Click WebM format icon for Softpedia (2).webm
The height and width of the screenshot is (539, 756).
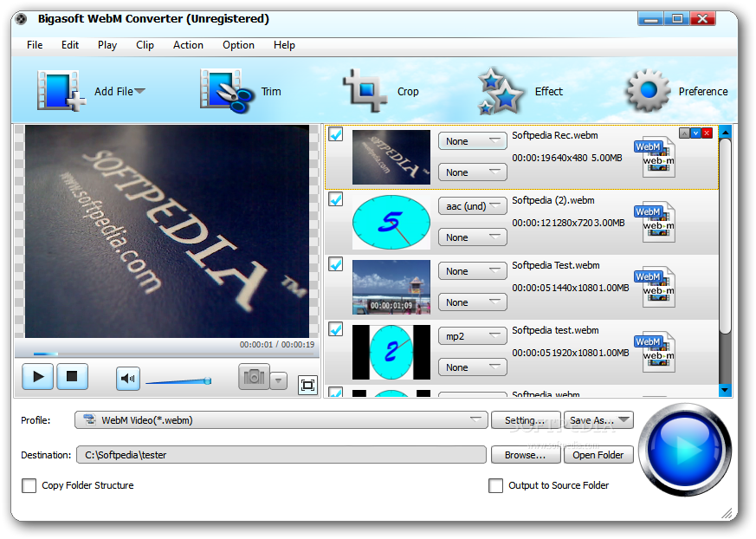tap(656, 222)
